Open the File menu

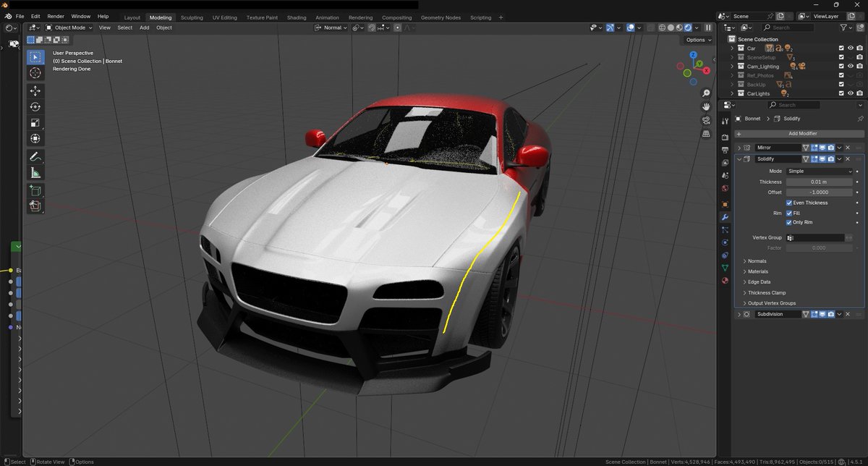[20, 16]
